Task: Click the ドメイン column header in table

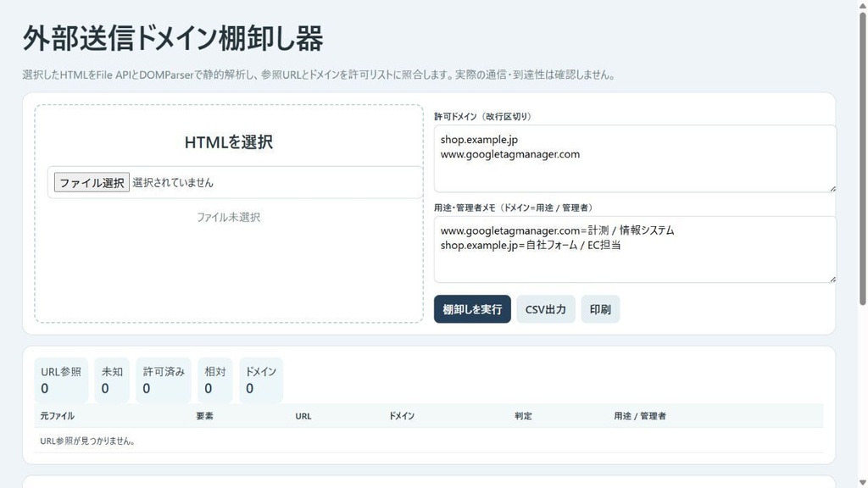Action: [401, 416]
